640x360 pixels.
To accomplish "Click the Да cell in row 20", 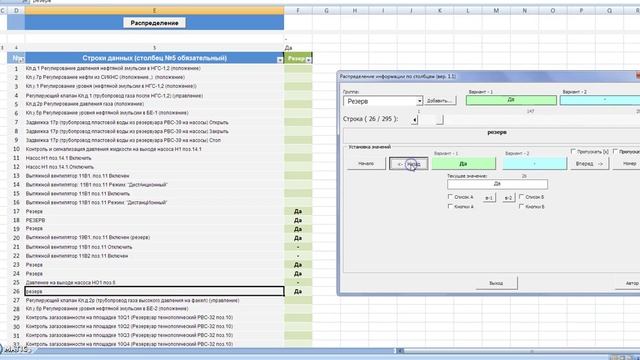I will point(298,238).
